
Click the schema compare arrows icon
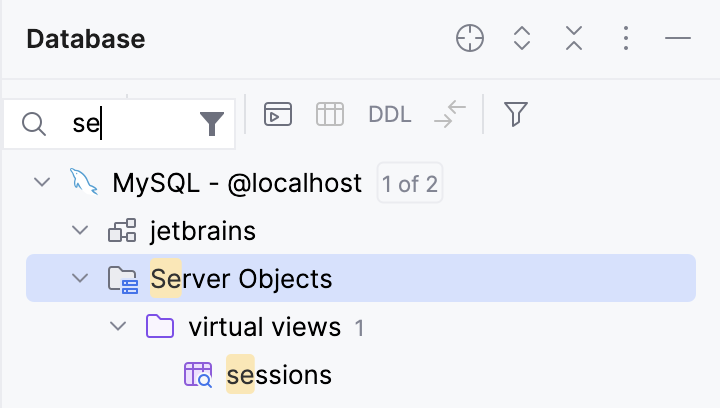click(450, 115)
